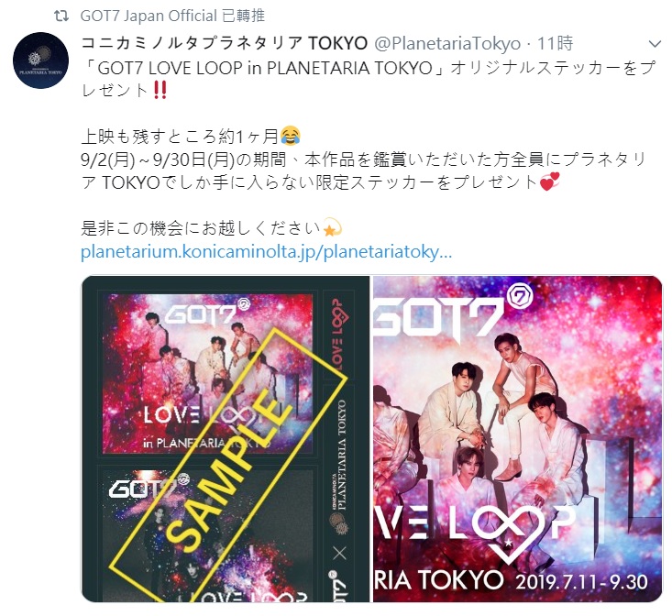Click the laughing tears emoji
Viewport: 672px width, 616px height.
[x=290, y=137]
